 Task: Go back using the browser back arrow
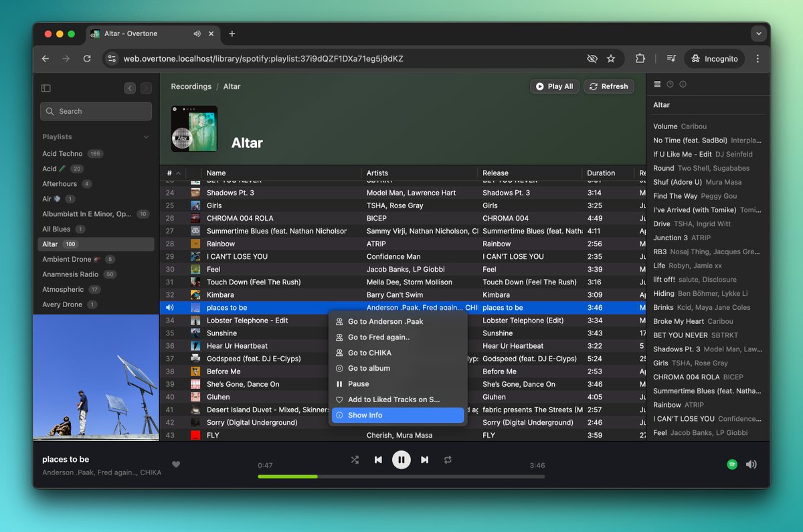click(x=46, y=59)
